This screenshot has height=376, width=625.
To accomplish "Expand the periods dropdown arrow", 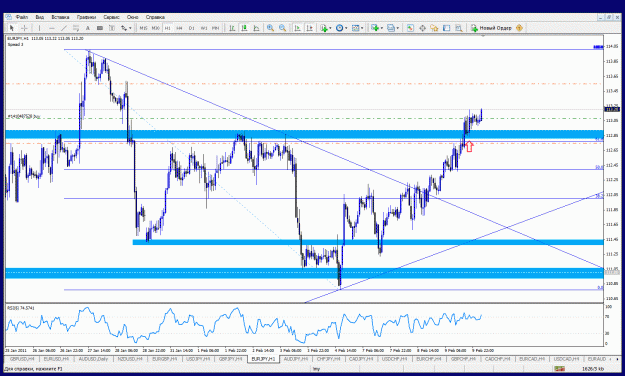I will point(346,28).
